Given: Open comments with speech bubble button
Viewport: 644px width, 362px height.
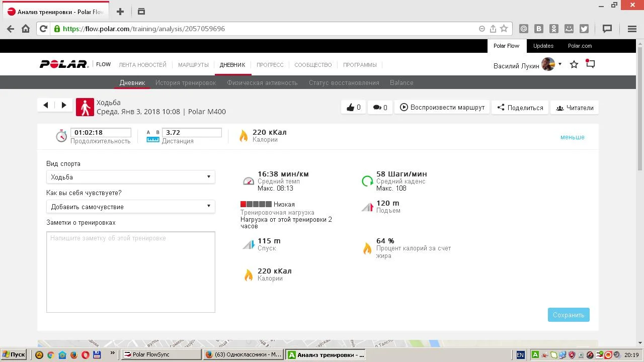Looking at the screenshot, I should coord(380,107).
